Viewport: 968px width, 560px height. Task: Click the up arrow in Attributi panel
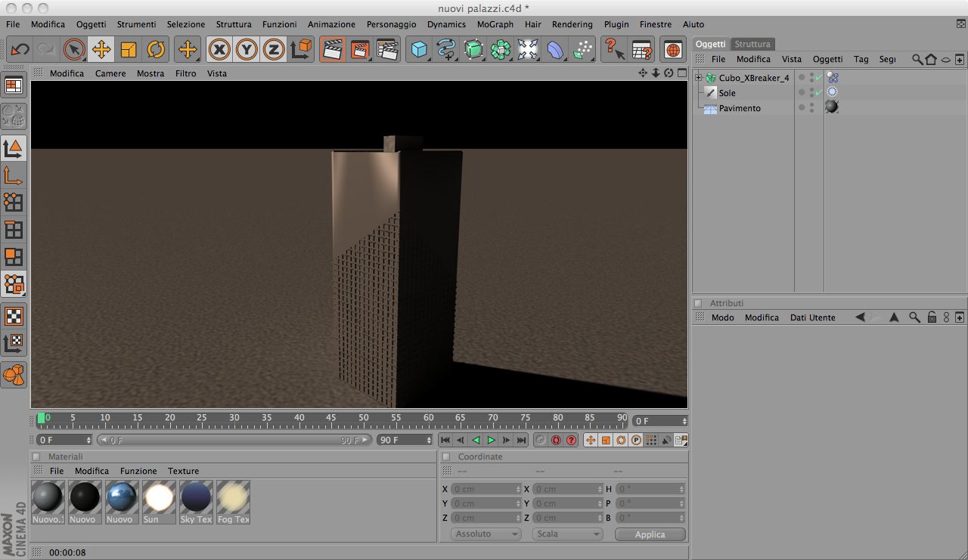click(x=894, y=317)
